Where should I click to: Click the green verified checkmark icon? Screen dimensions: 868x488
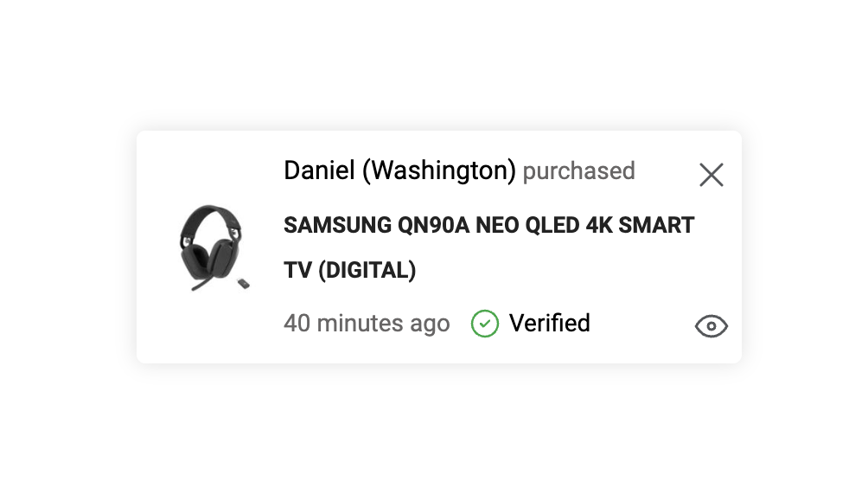[x=484, y=324]
